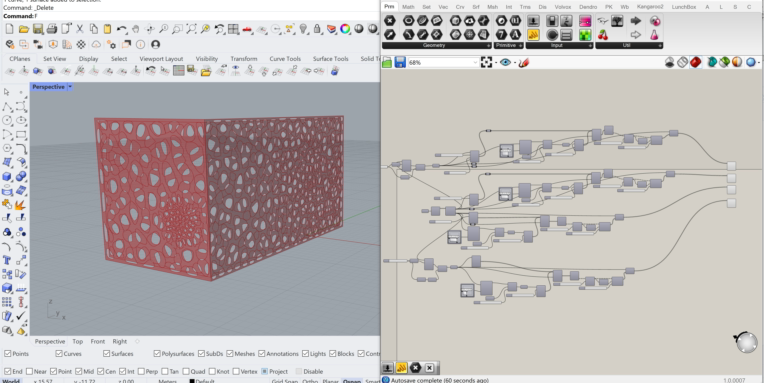Open the Grasshopper 68% zoom dropdown
This screenshot has width=764, height=383.
[x=475, y=62]
